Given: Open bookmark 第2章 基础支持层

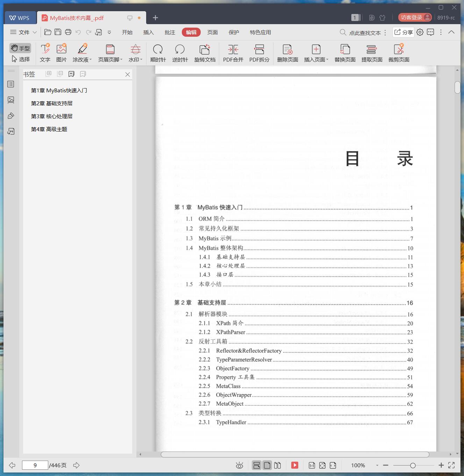Looking at the screenshot, I should pos(52,103).
